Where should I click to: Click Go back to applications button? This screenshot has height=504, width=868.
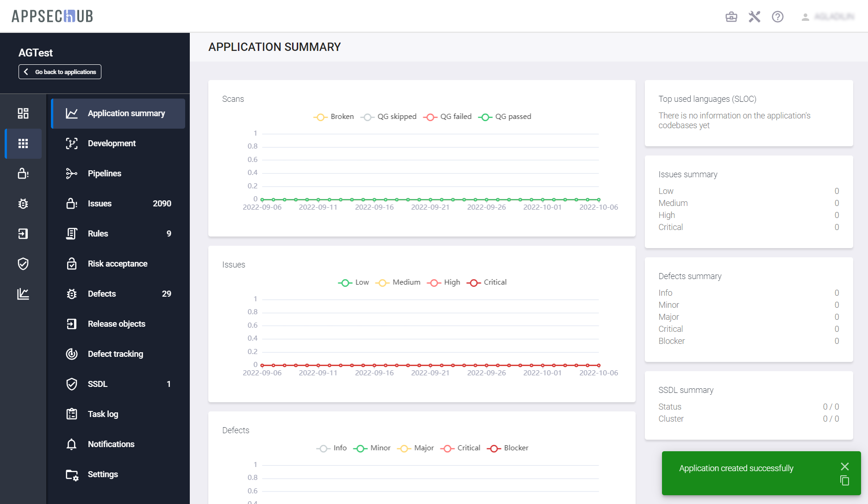[x=60, y=72]
